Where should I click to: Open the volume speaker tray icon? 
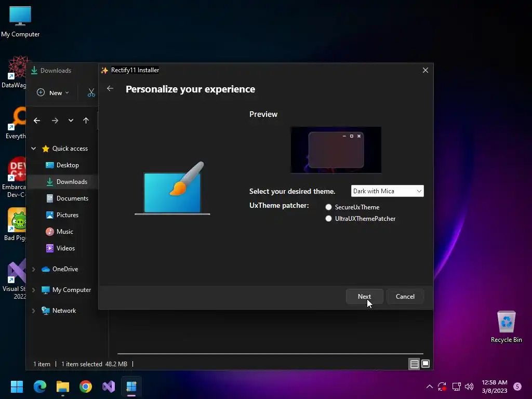pos(469,387)
